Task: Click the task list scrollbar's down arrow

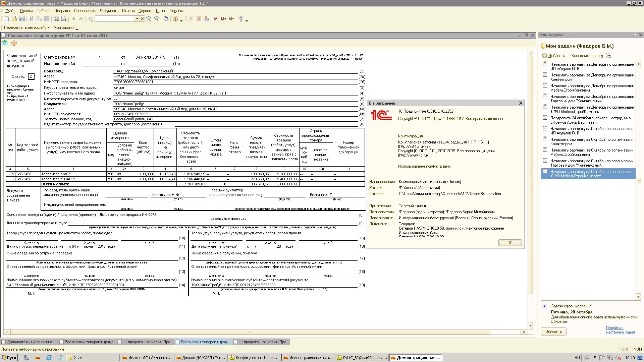Action: coord(638,297)
